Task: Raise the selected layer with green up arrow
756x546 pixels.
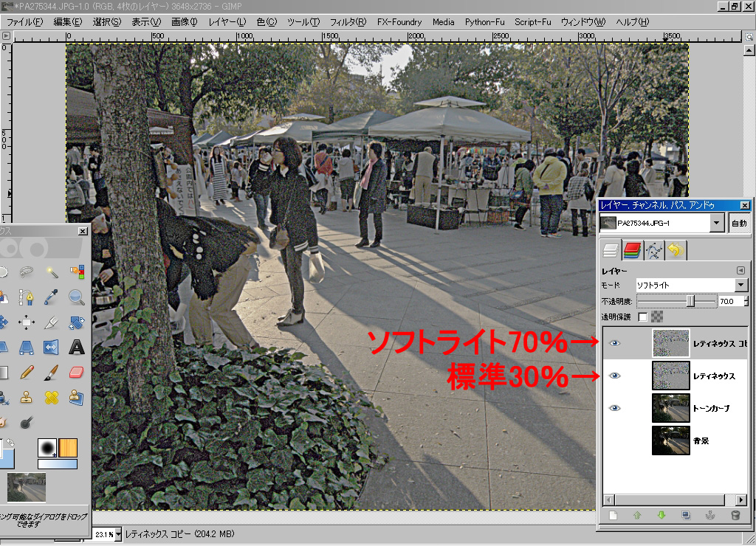Action: [x=637, y=515]
